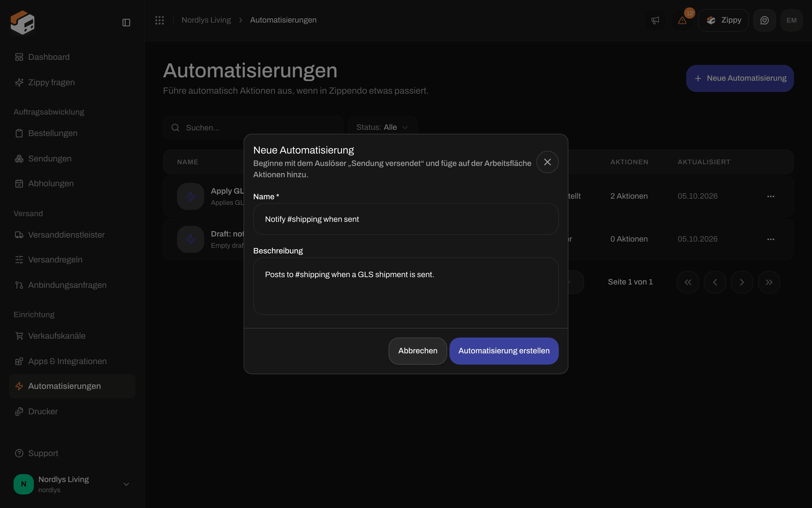Click the Suchen search field
Screen dimensions: 812x508
coord(253,128)
